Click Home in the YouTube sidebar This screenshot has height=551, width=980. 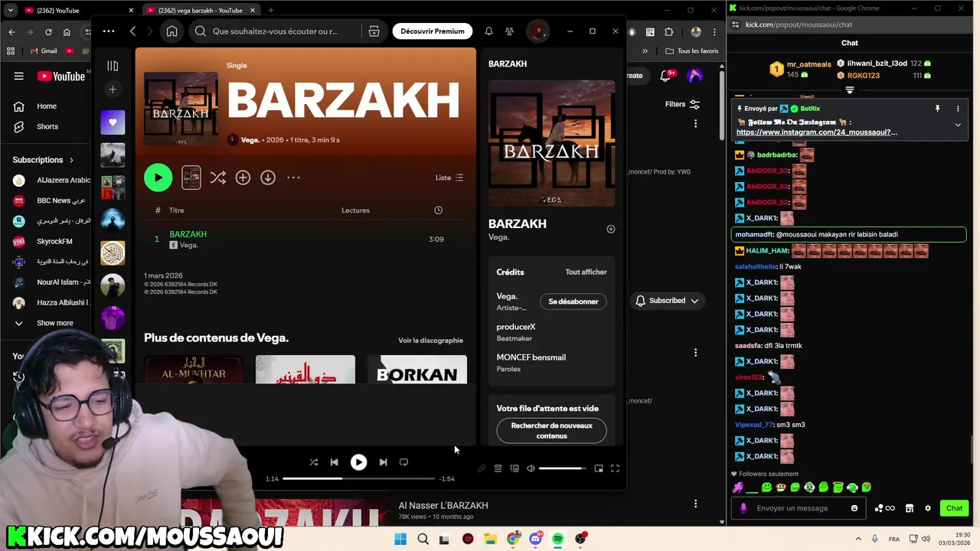(46, 106)
